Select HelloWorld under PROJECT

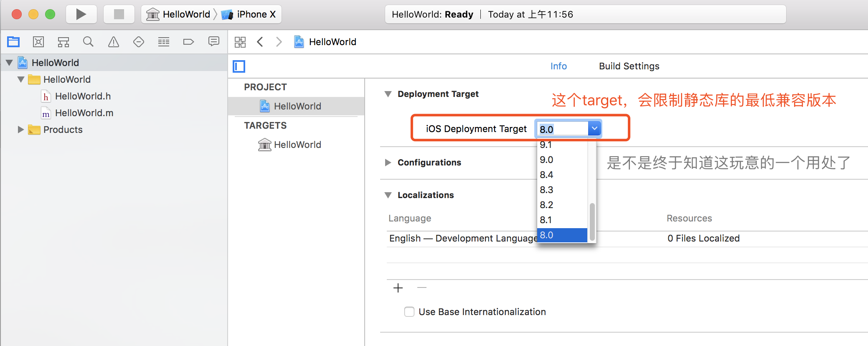296,106
